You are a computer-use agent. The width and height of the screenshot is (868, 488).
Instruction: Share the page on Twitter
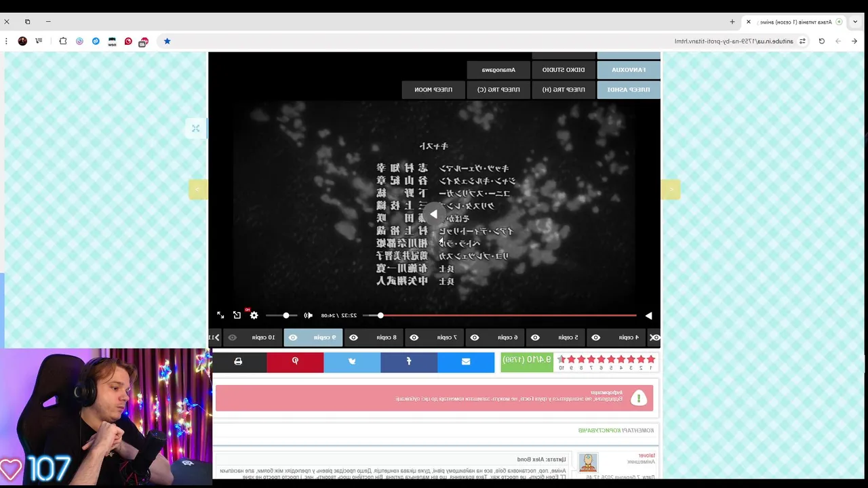352,362
